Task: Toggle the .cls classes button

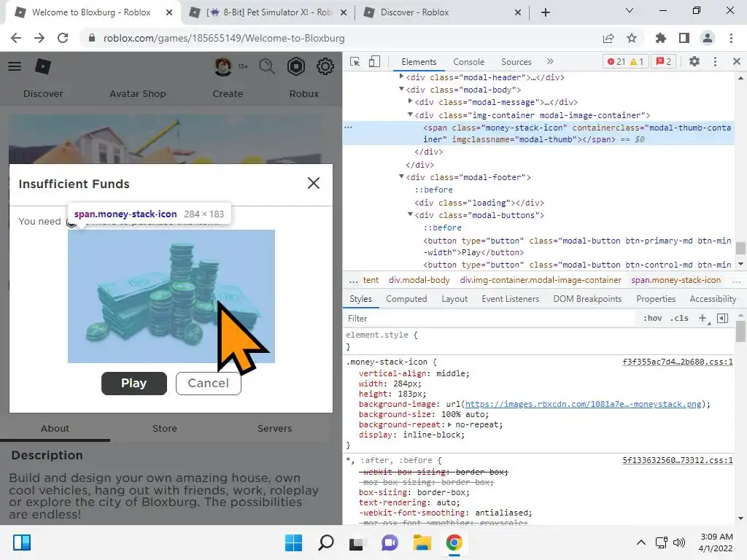Action: (679, 318)
